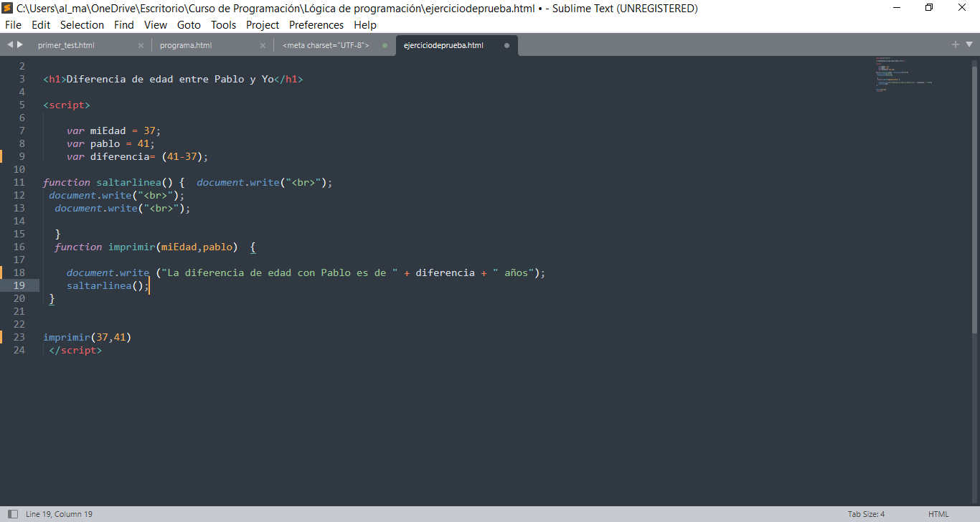Open the Selection menu

[x=82, y=24]
